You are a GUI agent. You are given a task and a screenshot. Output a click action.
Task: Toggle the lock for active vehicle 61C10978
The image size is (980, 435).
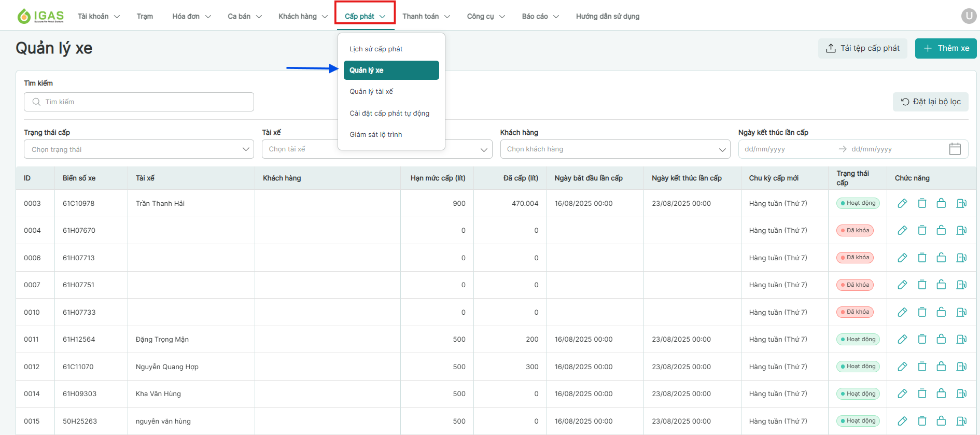pyautogui.click(x=941, y=203)
